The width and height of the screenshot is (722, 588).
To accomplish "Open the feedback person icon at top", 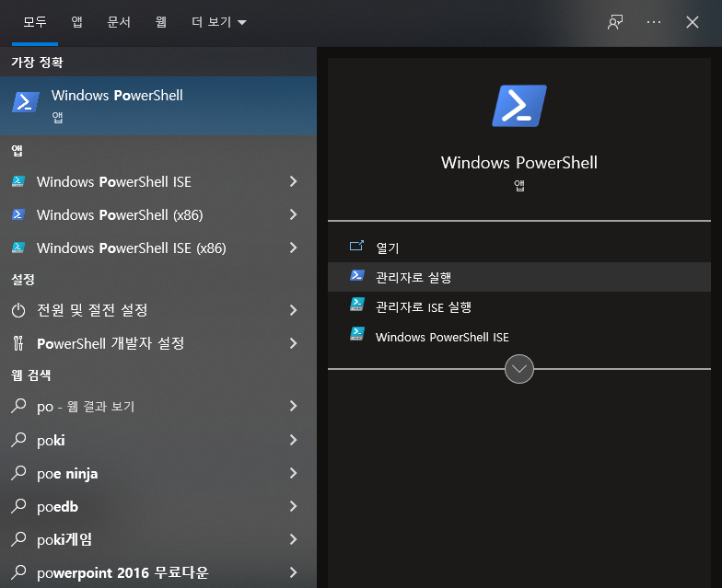I will click(615, 22).
